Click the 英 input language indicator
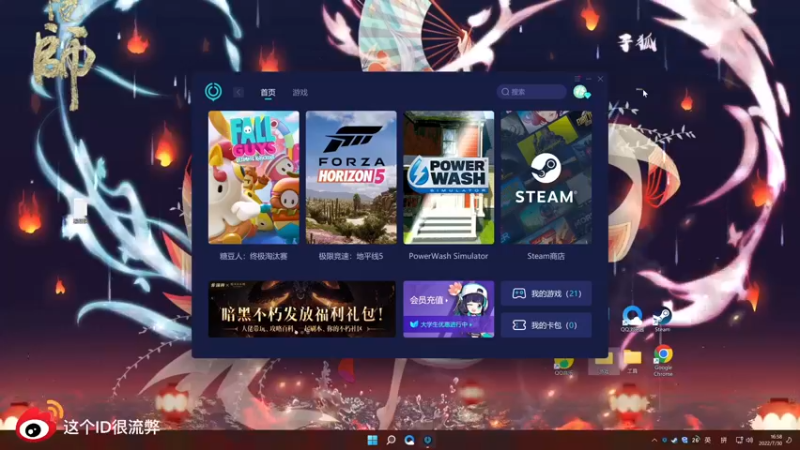 [708, 440]
